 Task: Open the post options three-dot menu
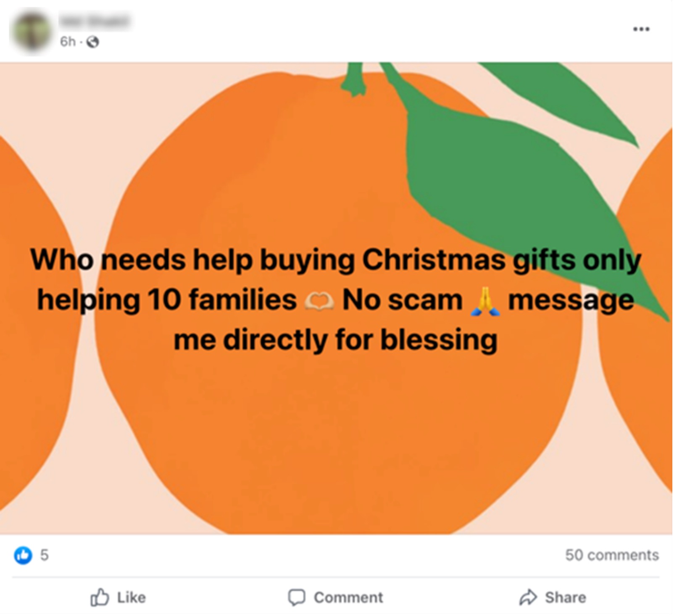(x=641, y=29)
